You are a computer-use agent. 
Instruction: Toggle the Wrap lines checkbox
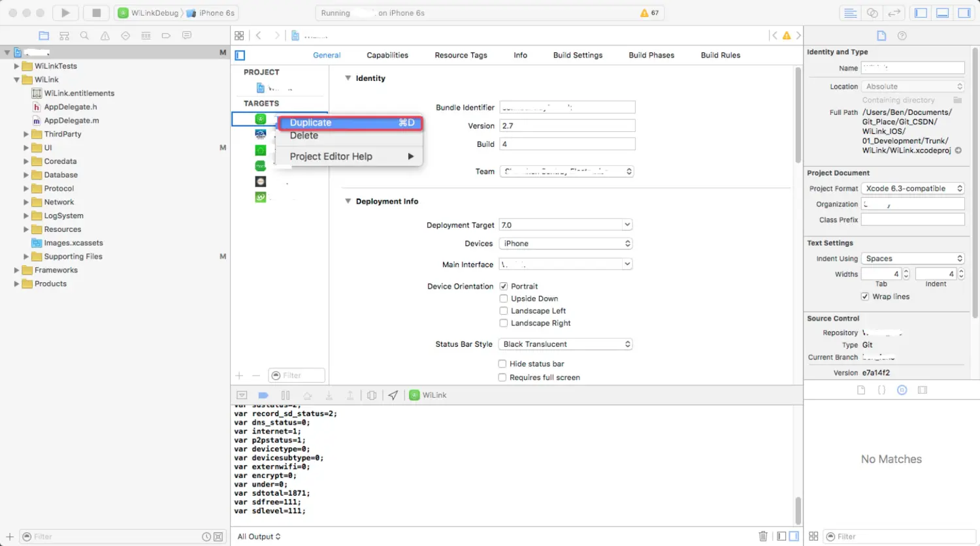(865, 297)
